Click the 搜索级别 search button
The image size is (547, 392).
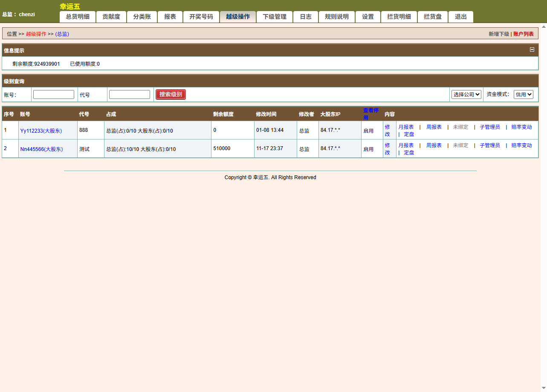pyautogui.click(x=171, y=94)
